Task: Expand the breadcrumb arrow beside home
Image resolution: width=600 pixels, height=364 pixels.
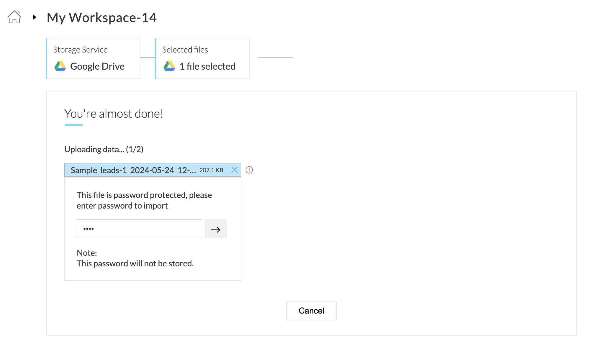Action: (35, 17)
